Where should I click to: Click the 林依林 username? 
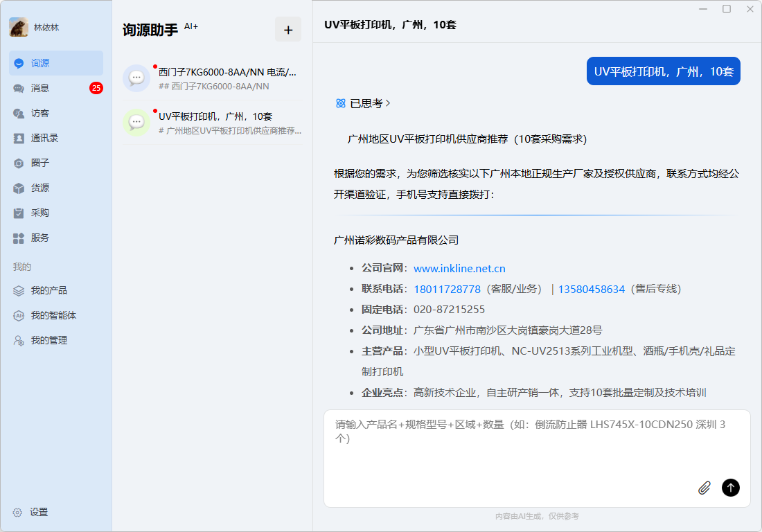coord(46,28)
